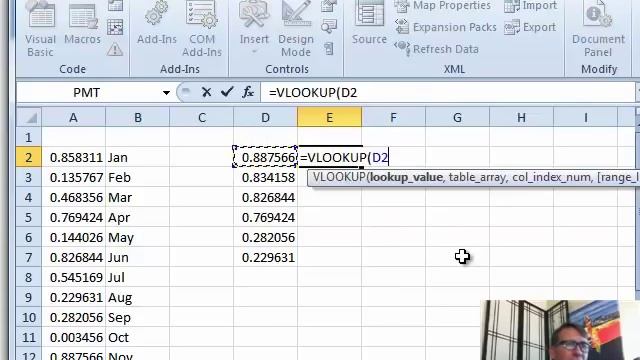Select column D header

click(x=266, y=118)
